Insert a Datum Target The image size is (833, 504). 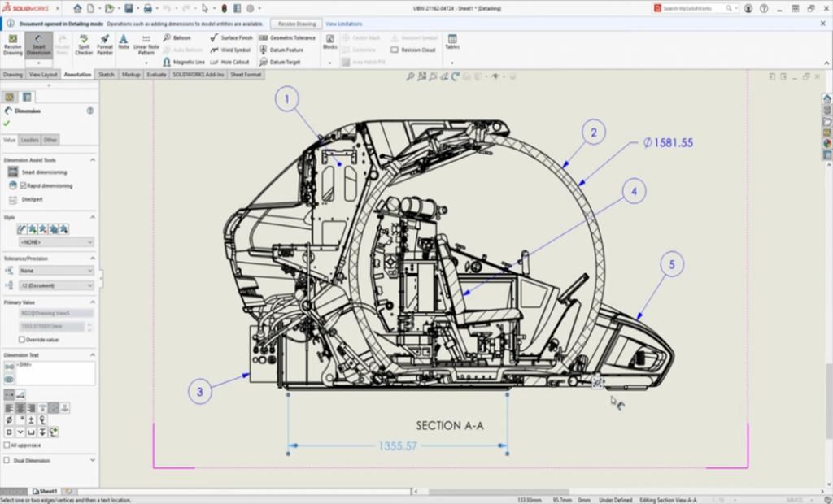(280, 62)
